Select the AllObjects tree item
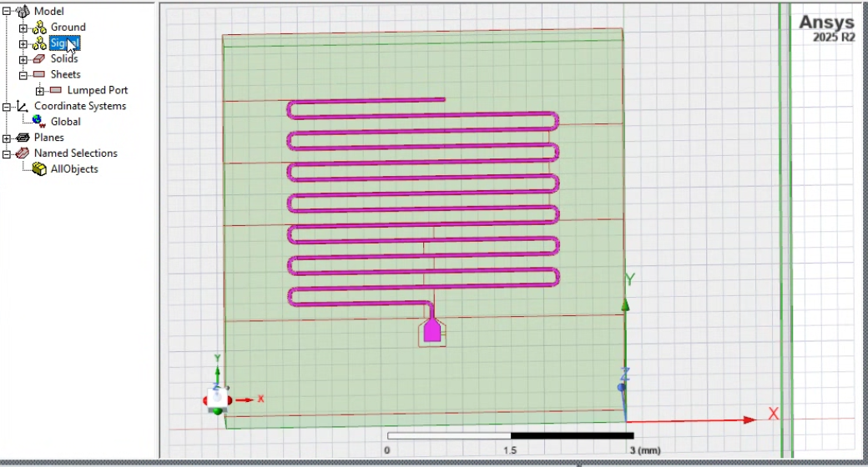Viewport: 868px width, 467px height. [74, 168]
